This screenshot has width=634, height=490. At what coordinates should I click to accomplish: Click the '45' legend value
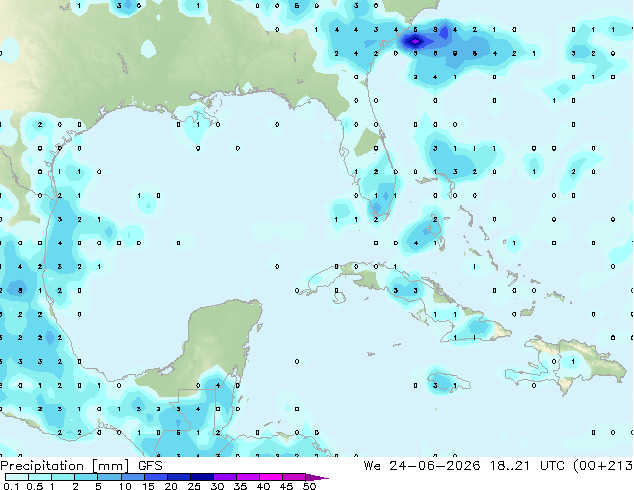[x=286, y=486]
